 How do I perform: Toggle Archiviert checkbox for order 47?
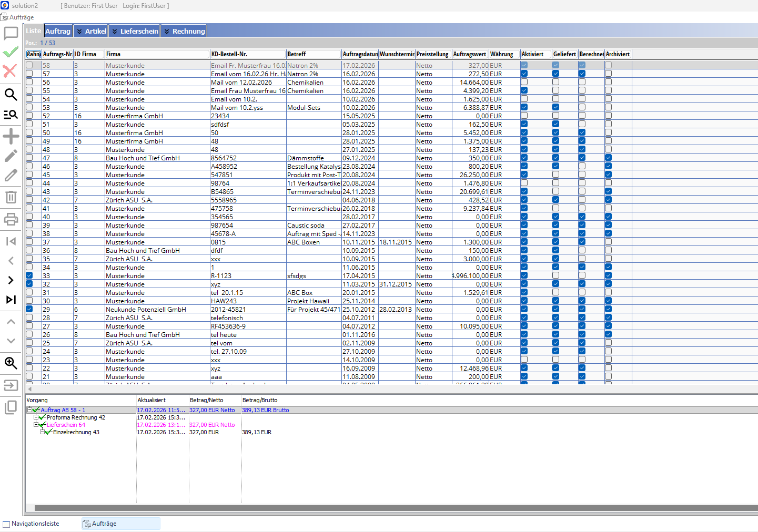(608, 158)
